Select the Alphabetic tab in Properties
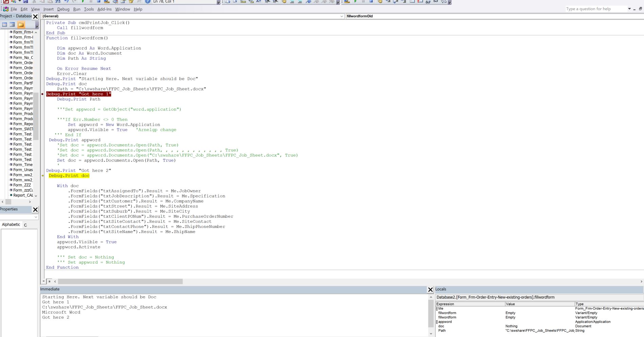This screenshot has height=337, width=644. (x=11, y=225)
